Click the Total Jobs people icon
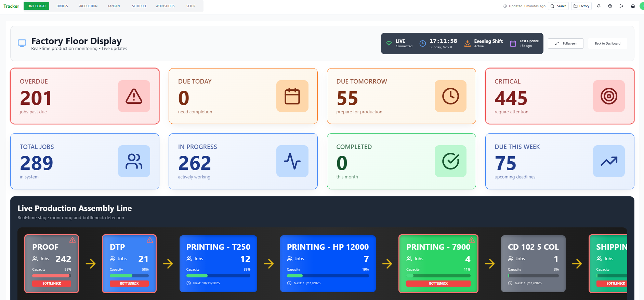 click(x=134, y=161)
